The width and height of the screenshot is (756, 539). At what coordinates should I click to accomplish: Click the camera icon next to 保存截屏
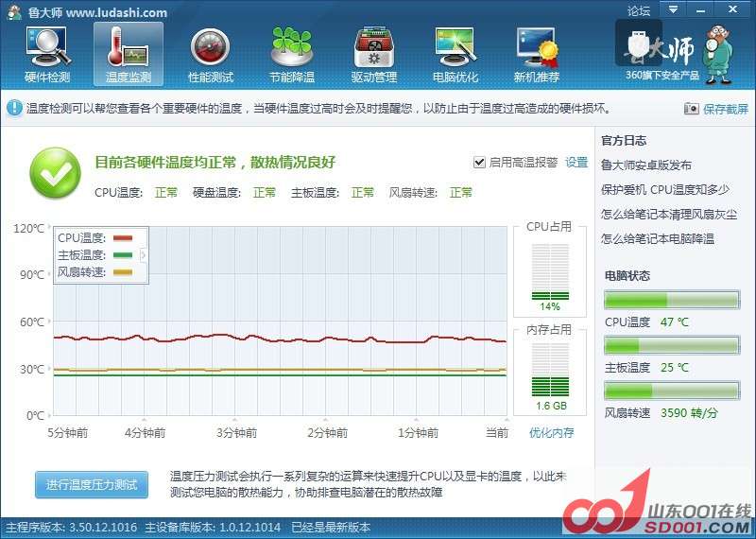[692, 109]
